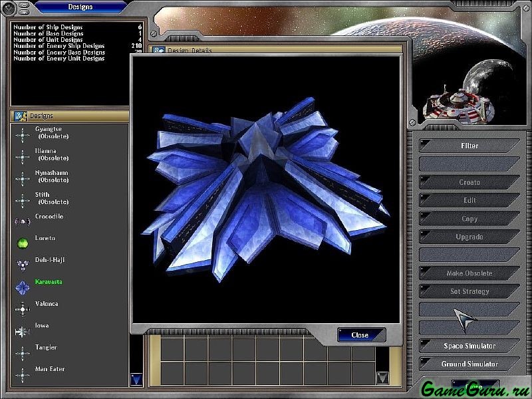The height and width of the screenshot is (399, 532).
Task: Select the Ilamna design icon
Action: click(x=23, y=157)
